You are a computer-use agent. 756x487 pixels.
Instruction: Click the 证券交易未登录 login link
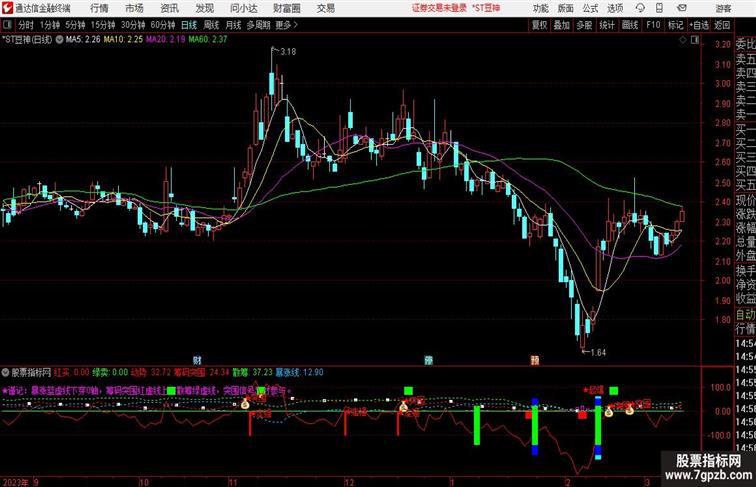[439, 8]
